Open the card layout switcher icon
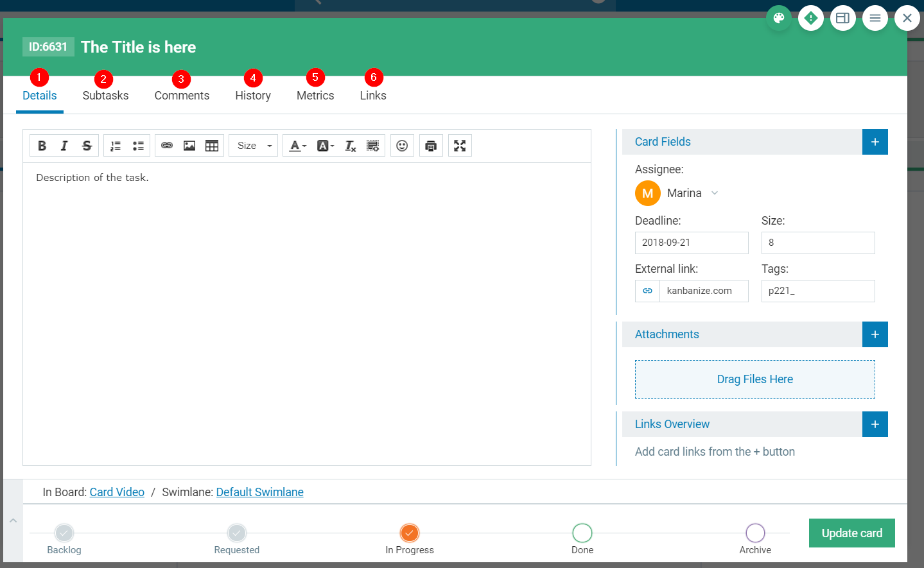This screenshot has height=568, width=924. 842,18
